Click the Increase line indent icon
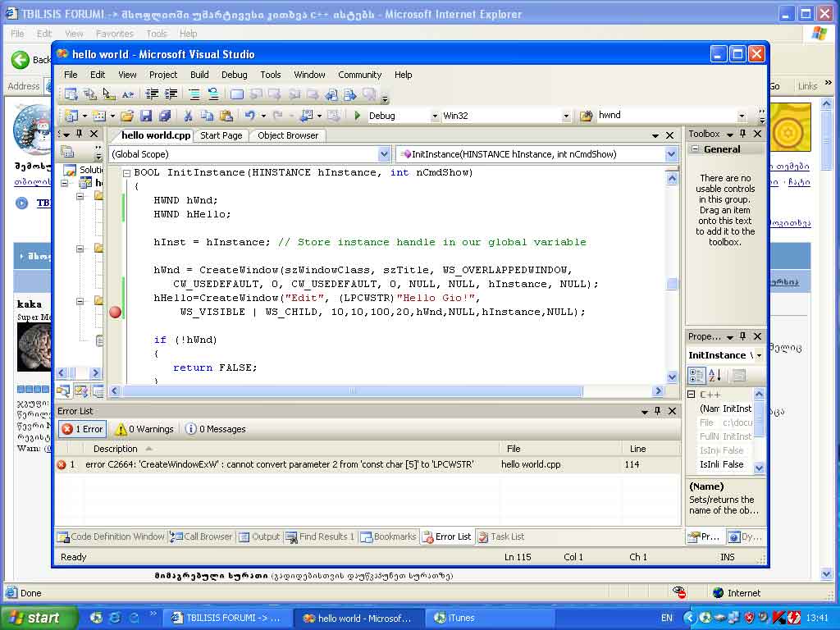 point(171,95)
